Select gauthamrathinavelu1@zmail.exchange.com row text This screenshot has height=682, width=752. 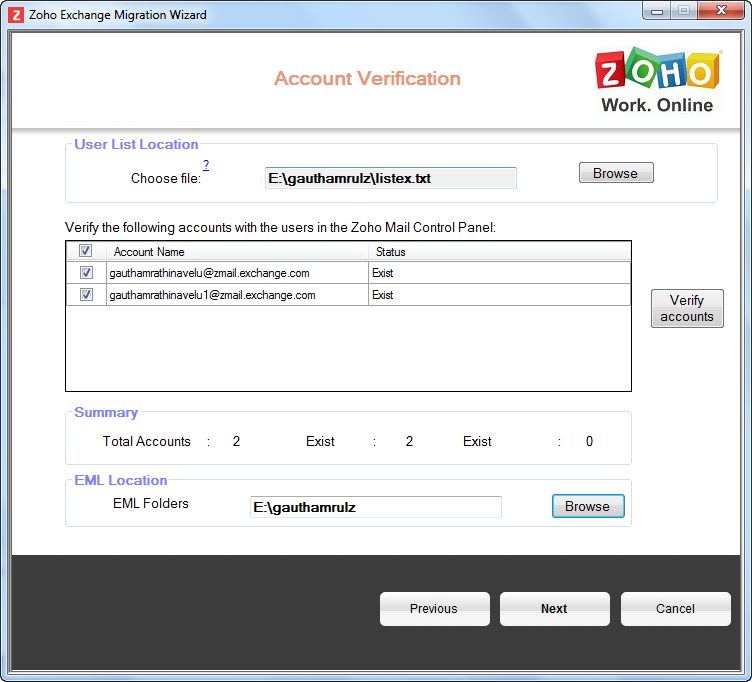click(x=212, y=295)
